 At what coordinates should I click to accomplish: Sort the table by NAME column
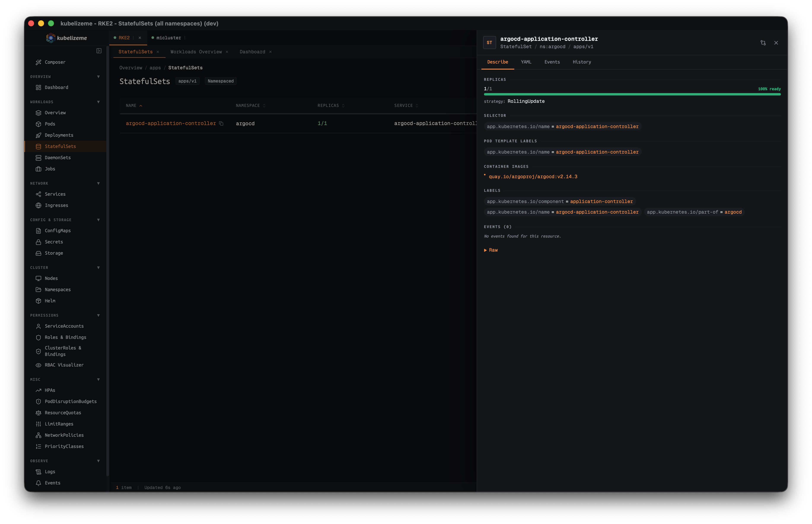pyautogui.click(x=134, y=105)
